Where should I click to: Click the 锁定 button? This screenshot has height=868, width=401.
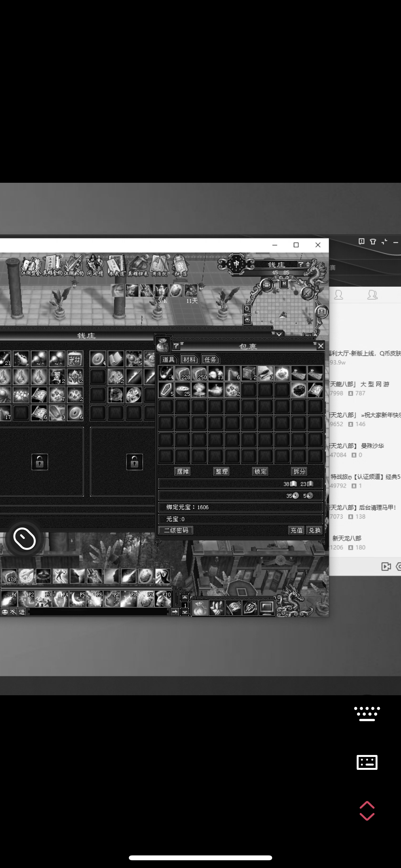coord(260,471)
